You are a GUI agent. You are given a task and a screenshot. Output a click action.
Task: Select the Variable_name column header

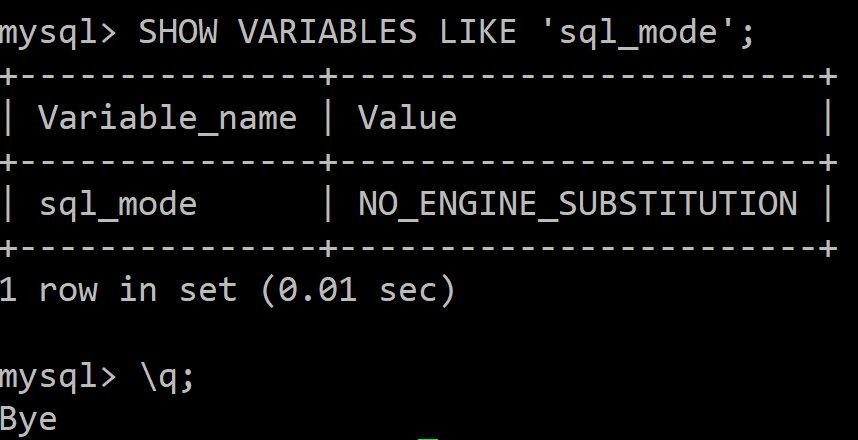[167, 118]
